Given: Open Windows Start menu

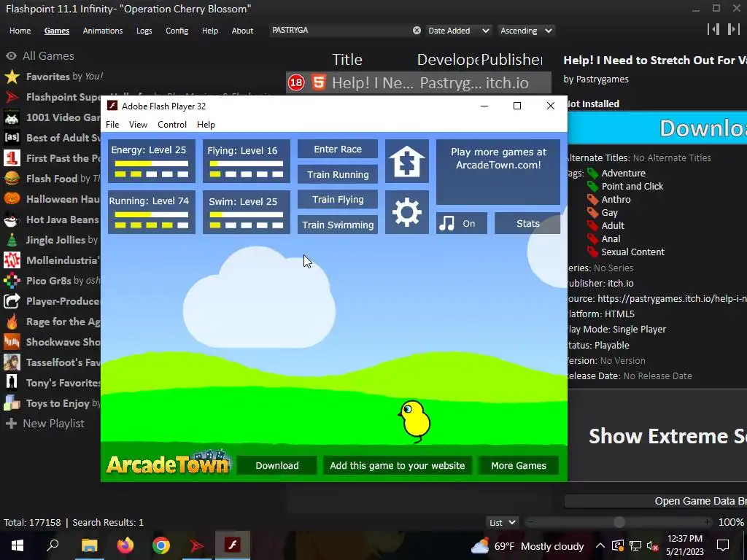Looking at the screenshot, I should [x=18, y=545].
